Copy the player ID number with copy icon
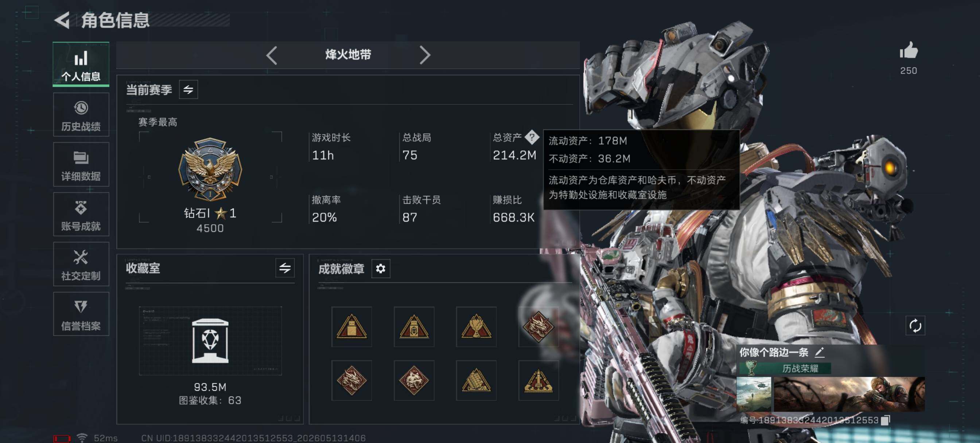This screenshot has width=980, height=443. [885, 420]
